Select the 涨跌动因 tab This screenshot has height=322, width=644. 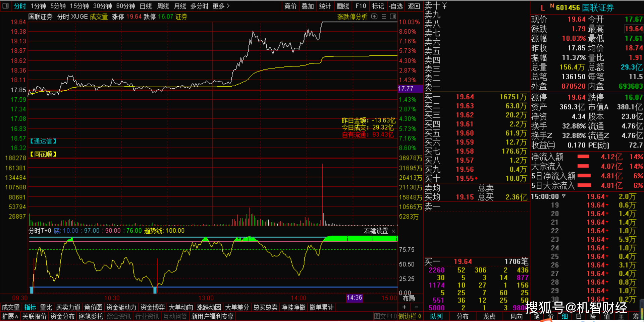point(209,307)
